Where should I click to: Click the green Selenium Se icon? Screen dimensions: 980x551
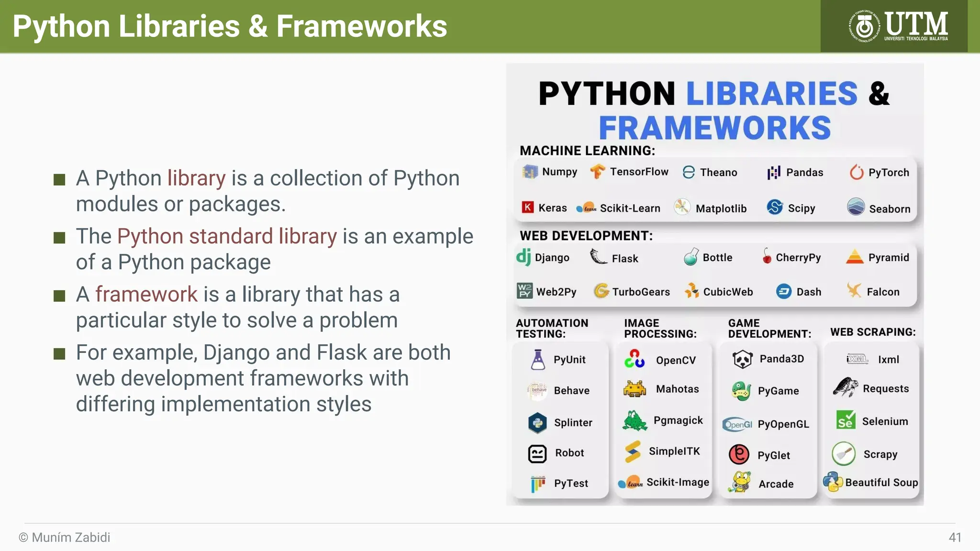coord(846,420)
